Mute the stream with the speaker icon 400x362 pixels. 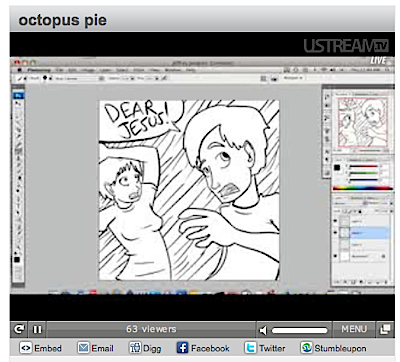pyautogui.click(x=263, y=330)
